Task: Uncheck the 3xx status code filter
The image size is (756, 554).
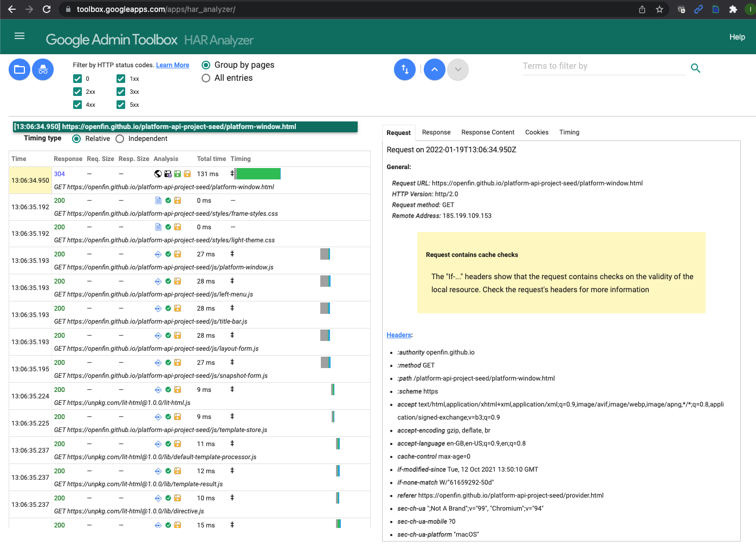Action: [121, 92]
